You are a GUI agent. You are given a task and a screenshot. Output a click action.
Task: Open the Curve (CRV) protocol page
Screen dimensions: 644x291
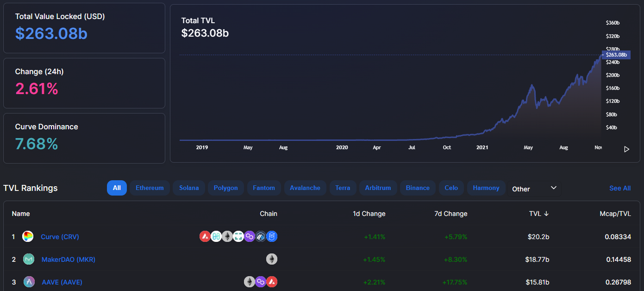click(x=60, y=236)
